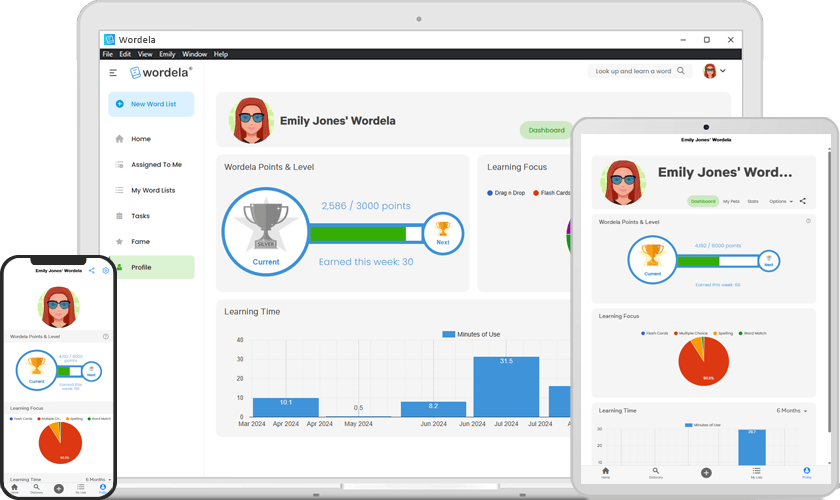Click the New Word List button
840x500 pixels.
point(151,104)
